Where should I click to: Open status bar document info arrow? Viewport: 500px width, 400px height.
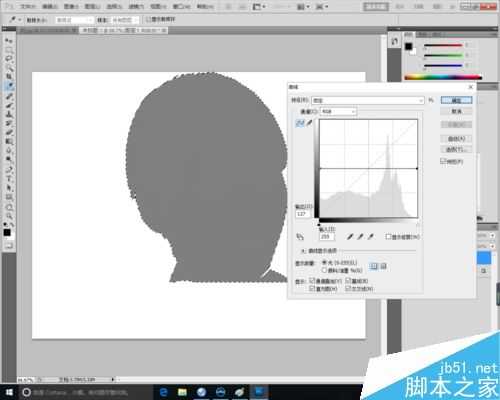(113, 379)
